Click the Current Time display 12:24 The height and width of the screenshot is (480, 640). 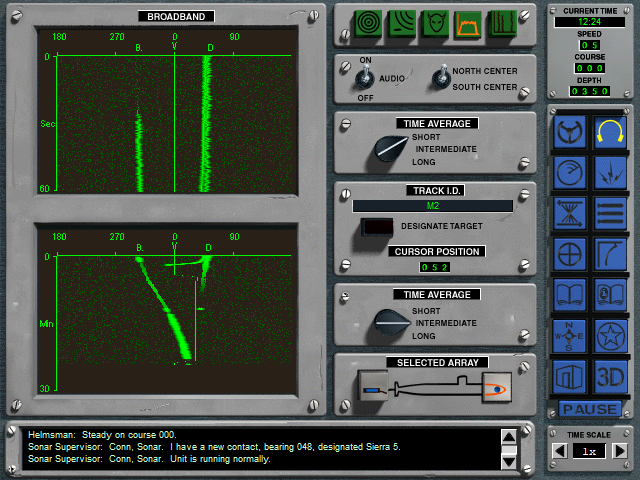coord(589,22)
